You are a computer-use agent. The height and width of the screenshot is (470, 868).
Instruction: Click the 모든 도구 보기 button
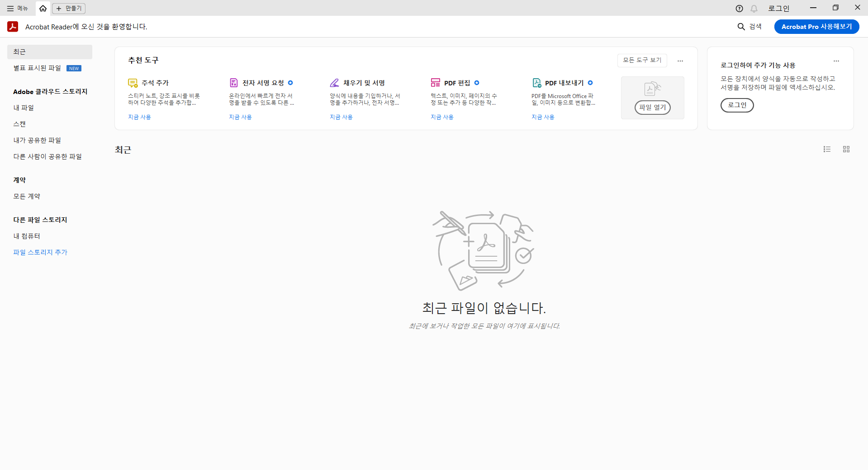point(642,60)
